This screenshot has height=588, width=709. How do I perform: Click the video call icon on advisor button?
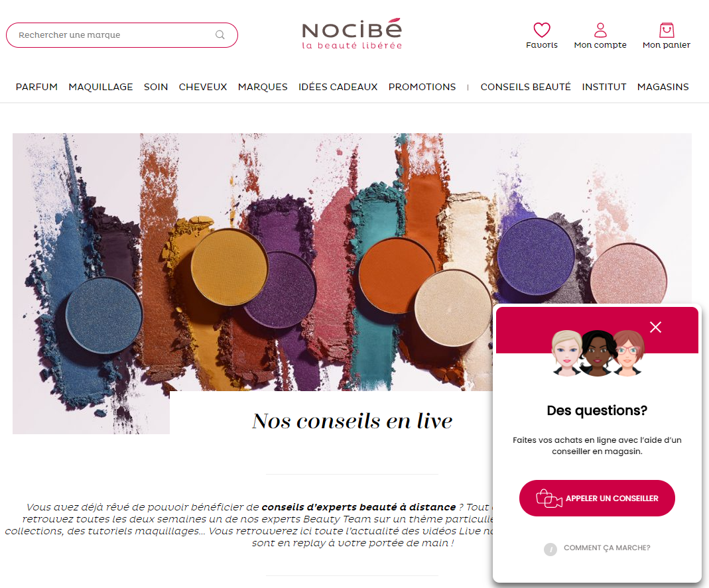click(549, 499)
